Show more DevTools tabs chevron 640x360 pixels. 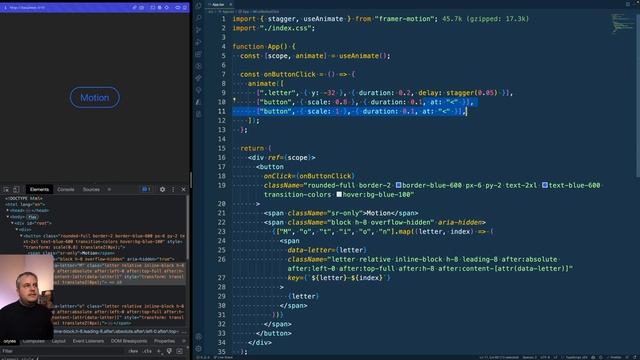click(109, 189)
